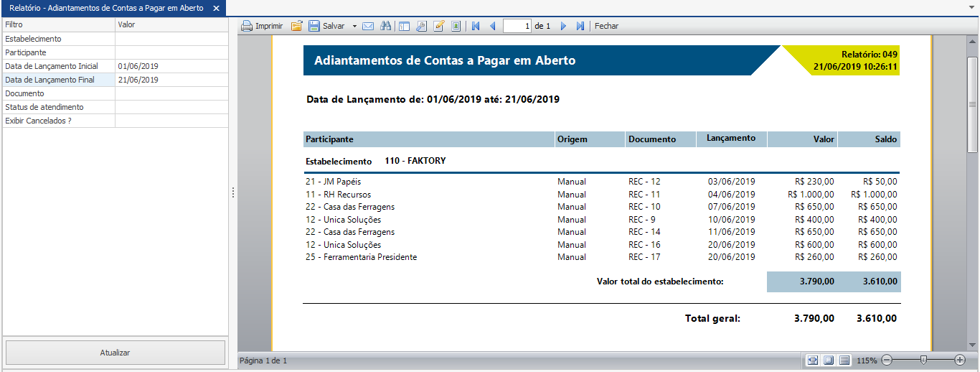Image resolution: width=980 pixels, height=372 pixels.
Task: Click the Atualizar button
Action: 115,353
